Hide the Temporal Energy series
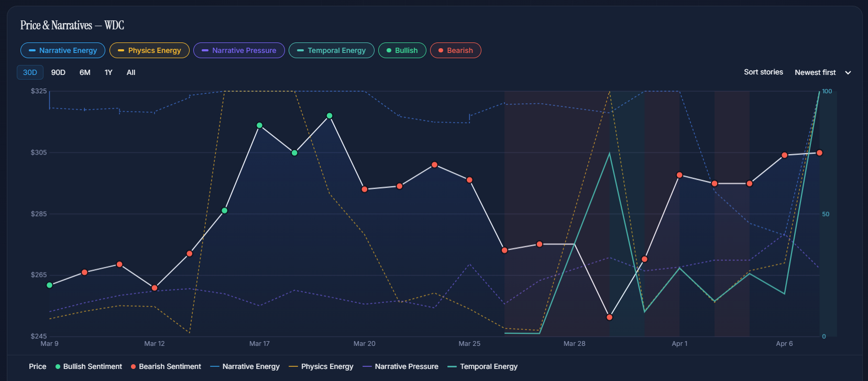 [x=331, y=50]
